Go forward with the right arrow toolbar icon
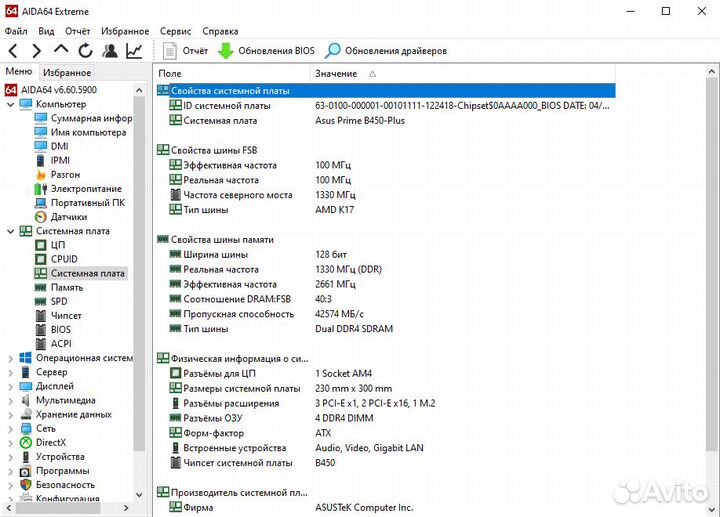 tap(37, 51)
